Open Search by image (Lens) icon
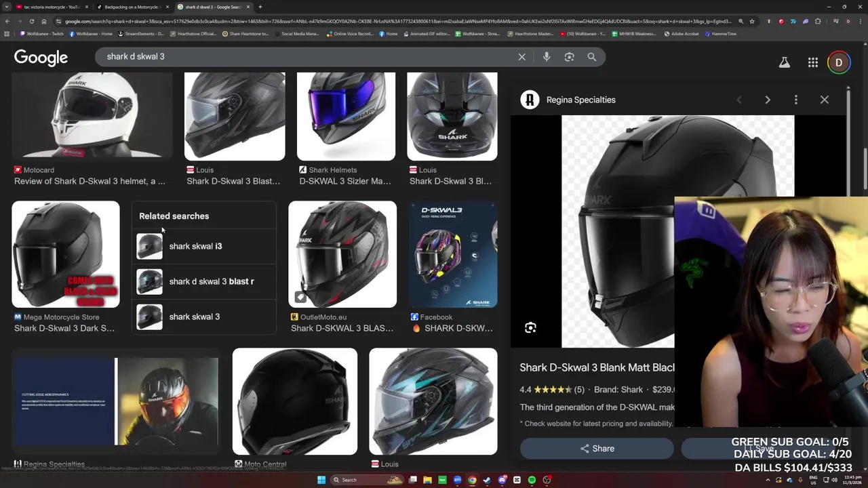The width and height of the screenshot is (868, 488). [x=569, y=57]
